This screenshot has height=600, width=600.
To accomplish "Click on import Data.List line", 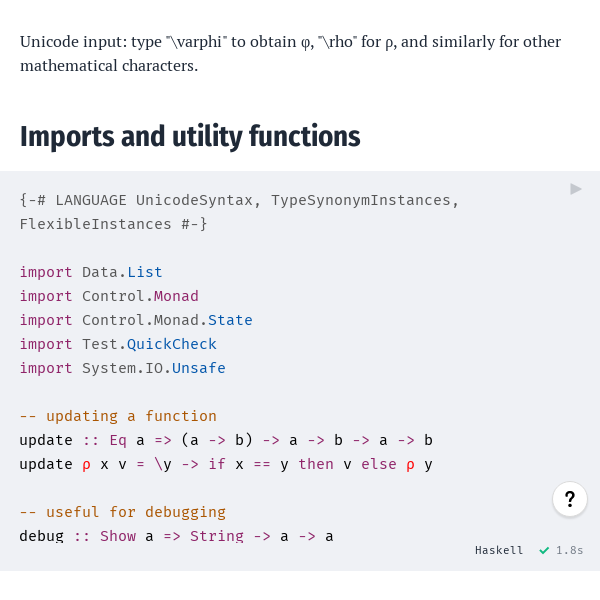I will tap(91, 272).
